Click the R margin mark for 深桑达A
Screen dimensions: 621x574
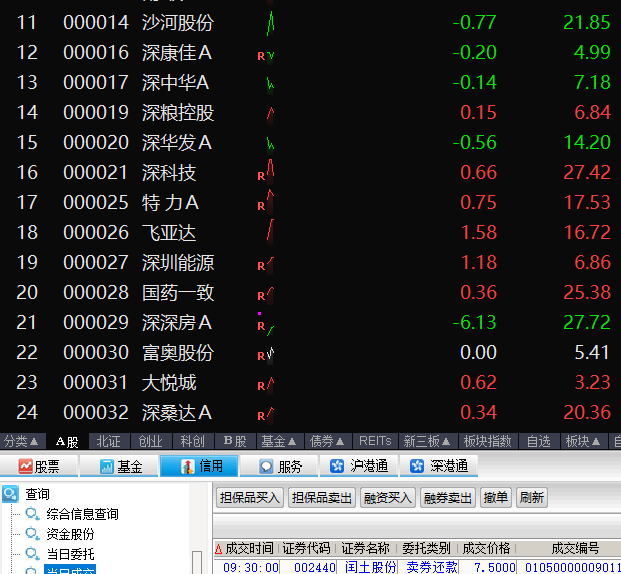click(x=261, y=416)
